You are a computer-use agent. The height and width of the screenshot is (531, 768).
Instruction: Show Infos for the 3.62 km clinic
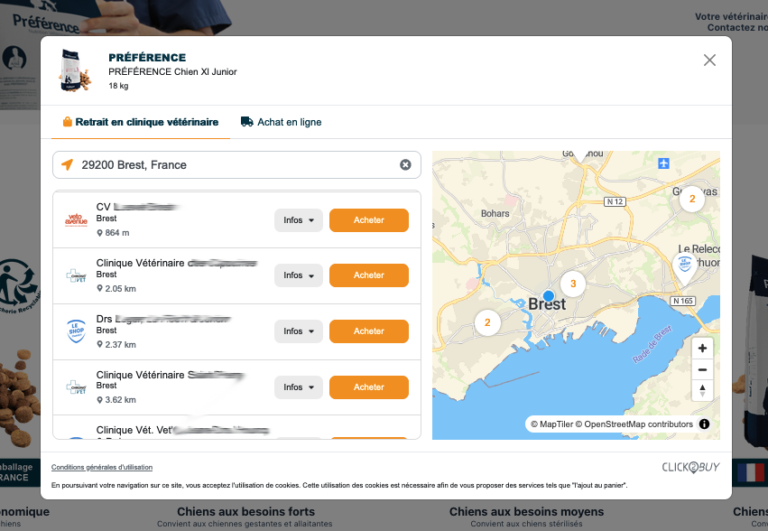coord(298,387)
